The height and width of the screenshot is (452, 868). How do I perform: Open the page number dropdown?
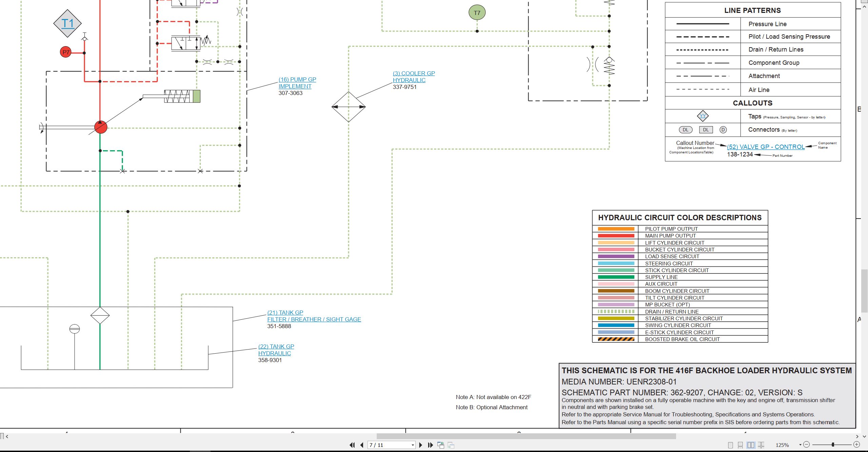pyautogui.click(x=413, y=445)
